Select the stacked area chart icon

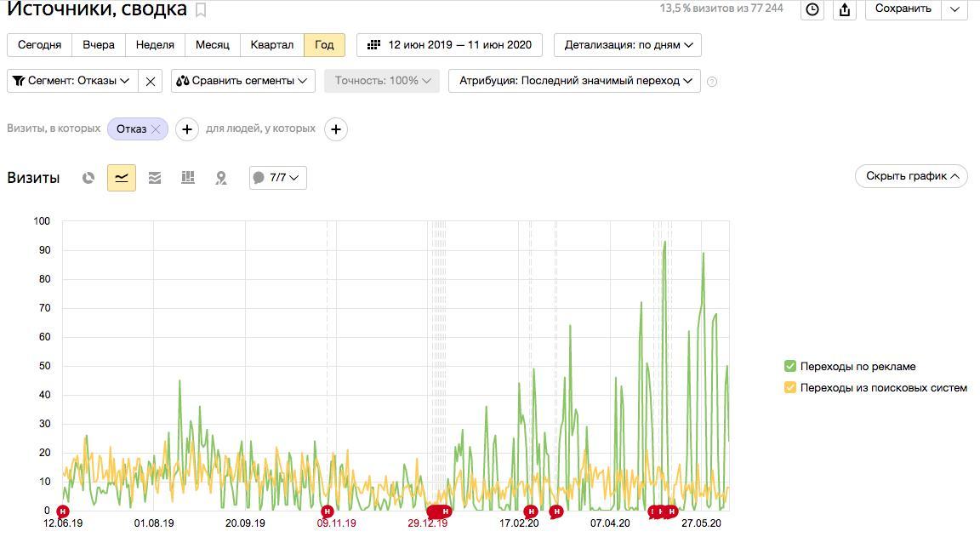[155, 178]
